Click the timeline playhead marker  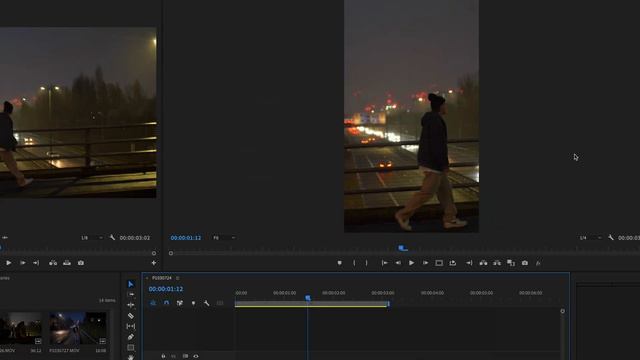click(308, 298)
